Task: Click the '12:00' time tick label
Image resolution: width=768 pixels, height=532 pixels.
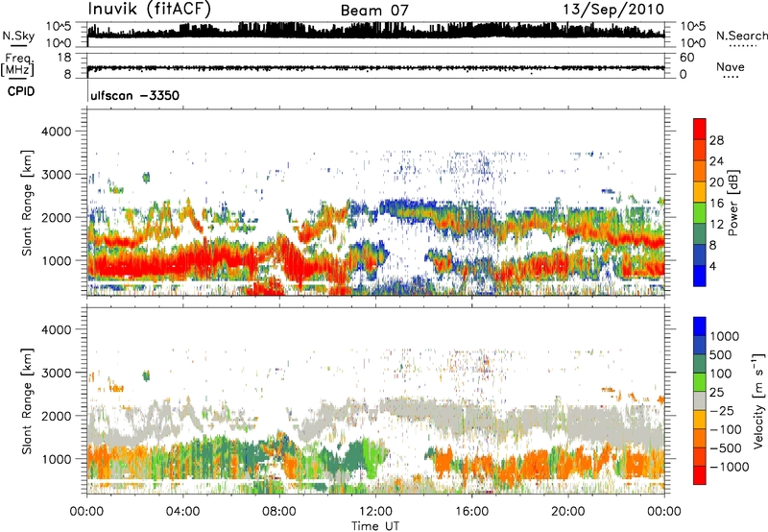Action: 375,512
